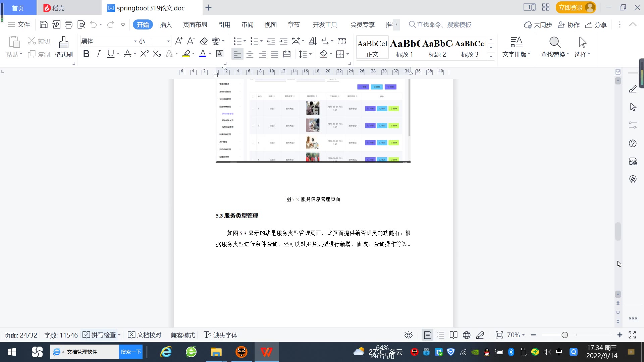Click the Format Painter (格式刷) icon
Screen dimensions: 644x362
pyautogui.click(x=63, y=47)
